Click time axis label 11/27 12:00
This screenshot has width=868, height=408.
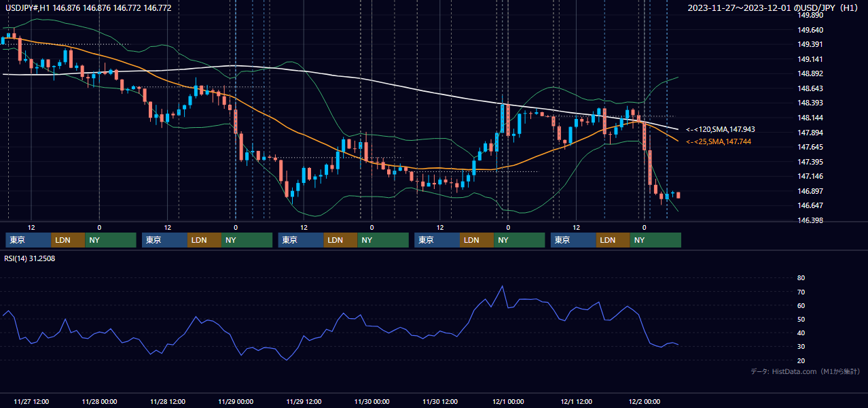[31, 401]
